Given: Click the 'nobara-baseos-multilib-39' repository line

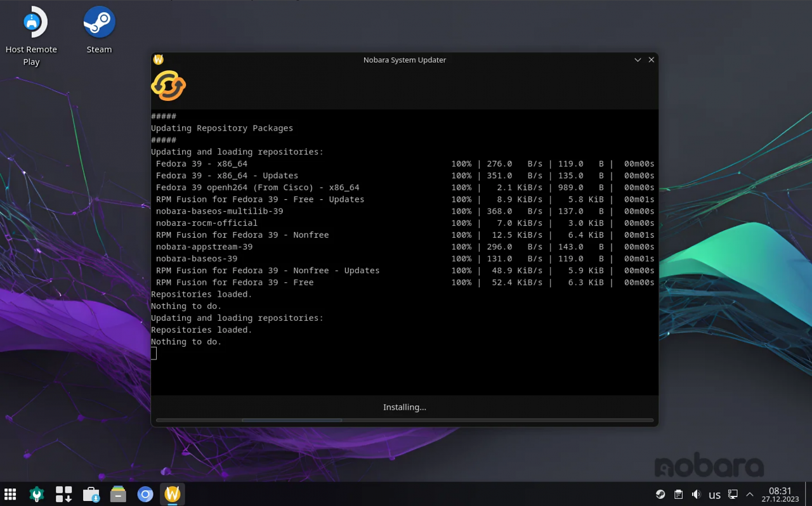Looking at the screenshot, I should [x=405, y=211].
